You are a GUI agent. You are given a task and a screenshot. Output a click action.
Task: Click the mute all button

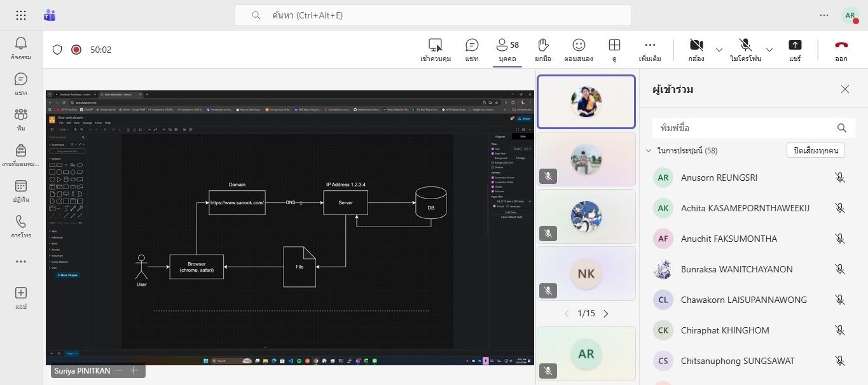point(816,150)
